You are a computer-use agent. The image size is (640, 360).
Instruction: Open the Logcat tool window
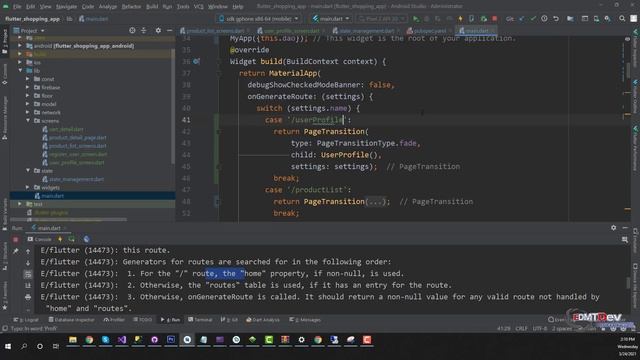(x=26, y=320)
